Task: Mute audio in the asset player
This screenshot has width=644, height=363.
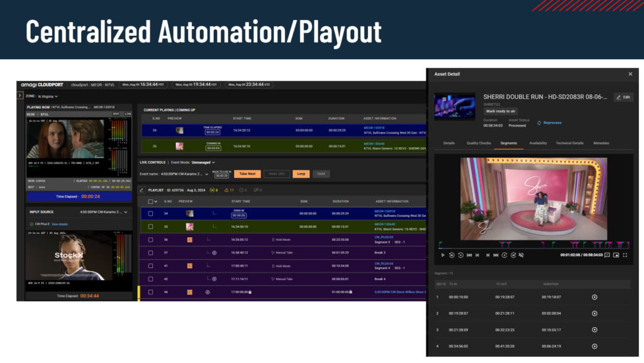Action: (x=521, y=255)
